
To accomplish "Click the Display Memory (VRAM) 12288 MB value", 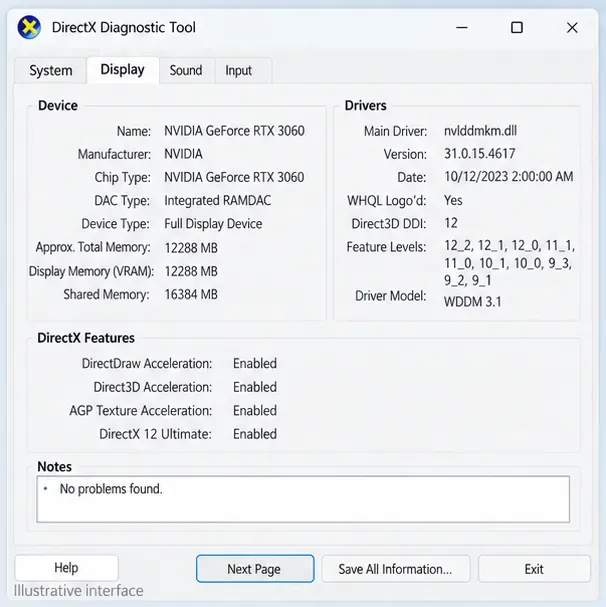I will click(x=191, y=271).
